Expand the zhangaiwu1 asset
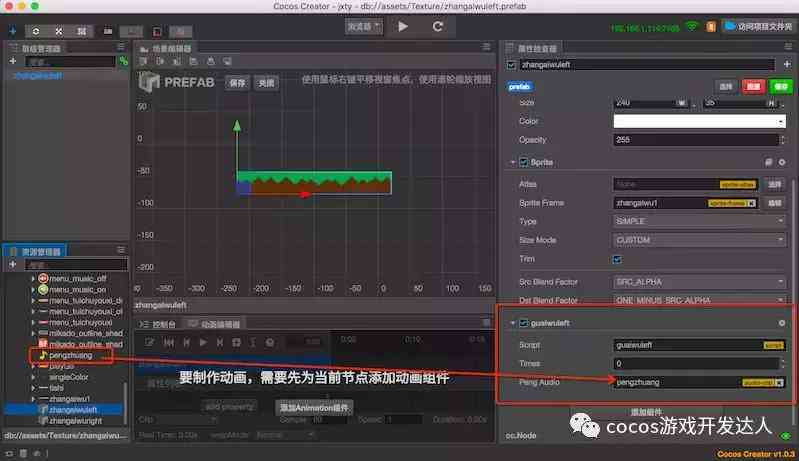 (x=33, y=399)
